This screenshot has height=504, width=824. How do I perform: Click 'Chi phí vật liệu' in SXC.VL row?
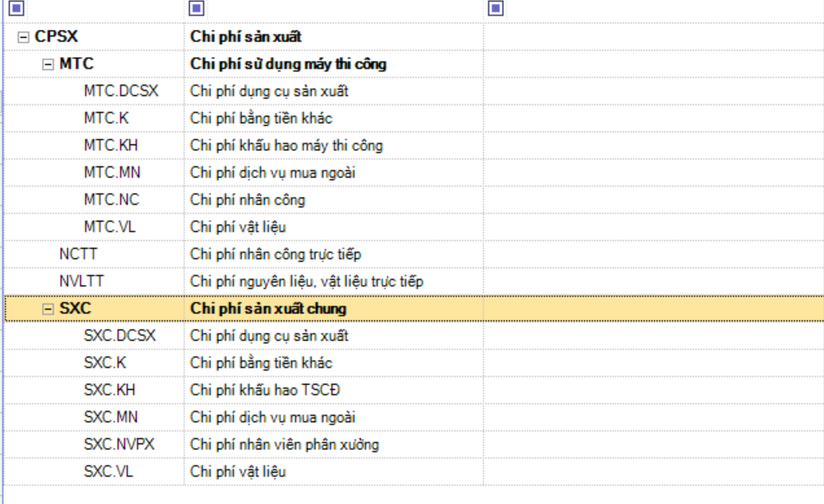238,472
